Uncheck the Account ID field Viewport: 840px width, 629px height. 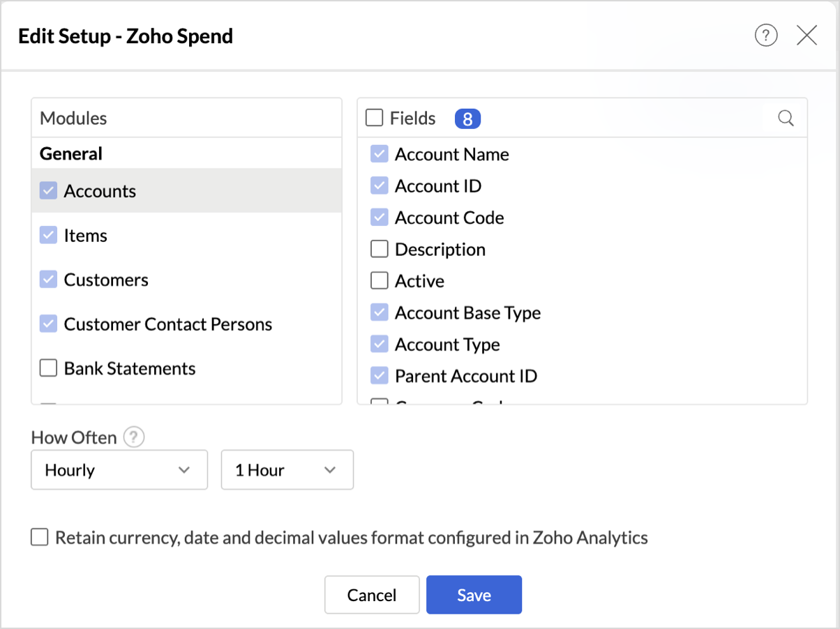click(x=379, y=186)
